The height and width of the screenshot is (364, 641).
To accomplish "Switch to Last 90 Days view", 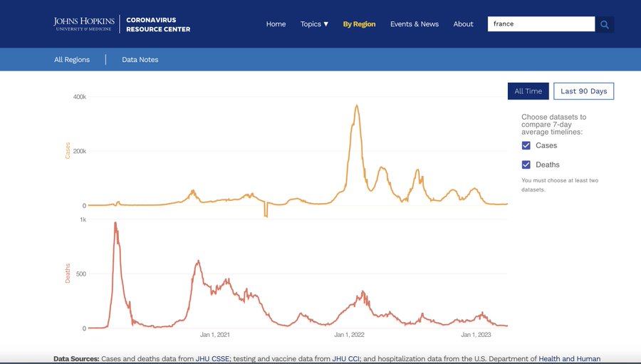I will click(583, 91).
